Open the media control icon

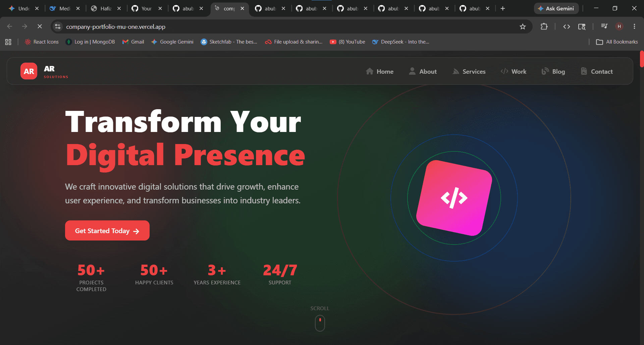tap(604, 26)
